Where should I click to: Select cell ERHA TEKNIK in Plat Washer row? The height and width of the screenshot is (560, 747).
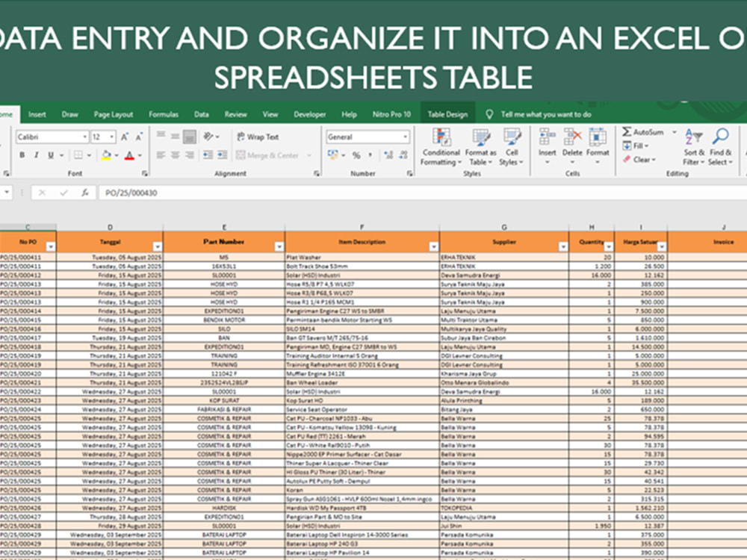(504, 257)
